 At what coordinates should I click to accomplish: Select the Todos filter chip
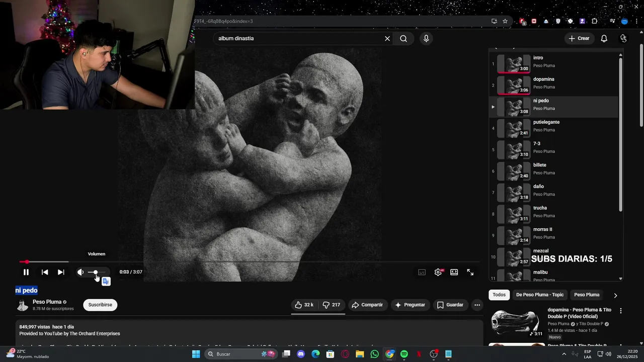click(499, 295)
